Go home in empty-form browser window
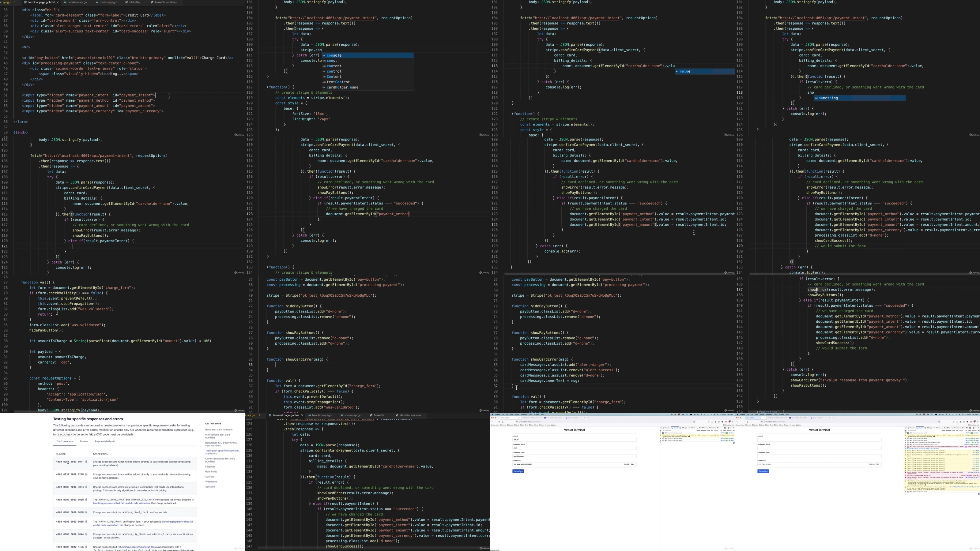 tap(748, 422)
